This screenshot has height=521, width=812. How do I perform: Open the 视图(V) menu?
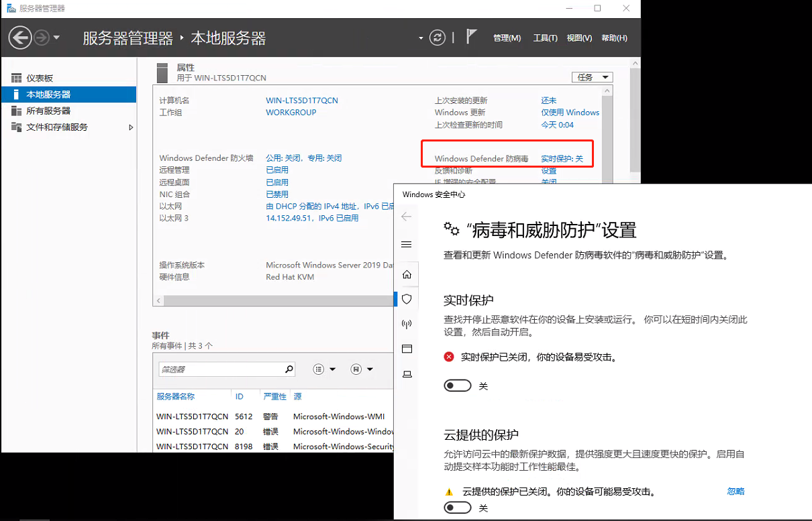[579, 38]
